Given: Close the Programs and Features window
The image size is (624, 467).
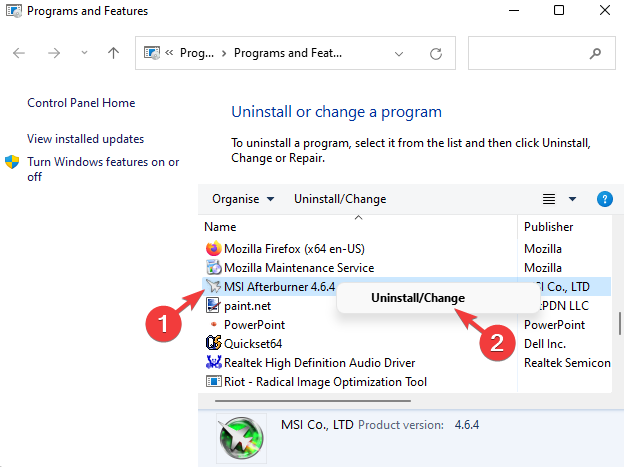Looking at the screenshot, I should [604, 10].
